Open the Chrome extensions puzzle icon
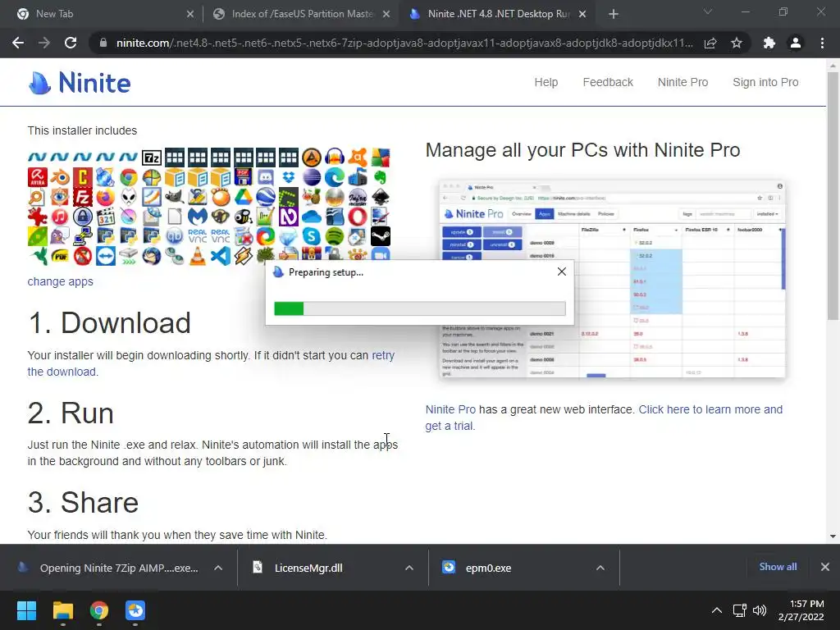The height and width of the screenshot is (630, 840). pos(769,43)
